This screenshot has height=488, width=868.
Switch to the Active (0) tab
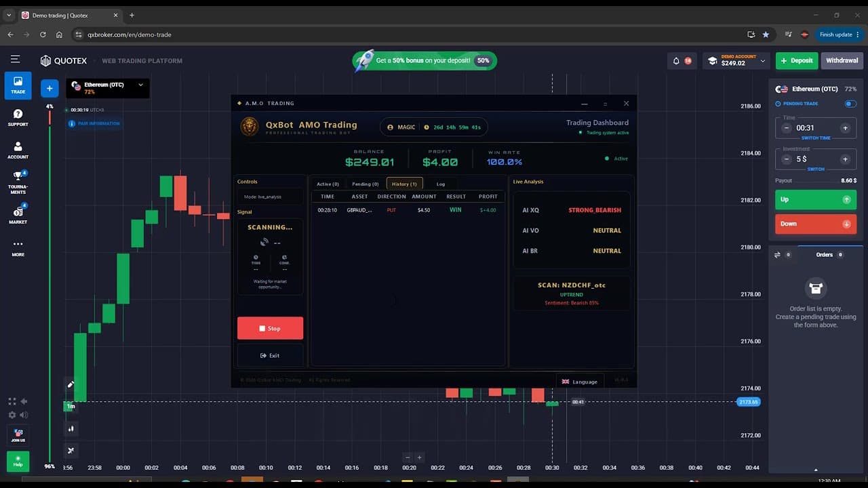coord(328,184)
